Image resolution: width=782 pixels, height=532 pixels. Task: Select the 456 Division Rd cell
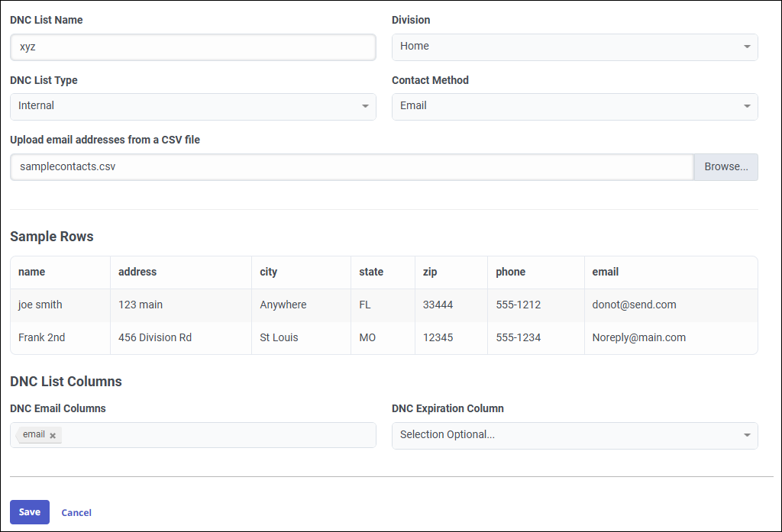coord(180,338)
